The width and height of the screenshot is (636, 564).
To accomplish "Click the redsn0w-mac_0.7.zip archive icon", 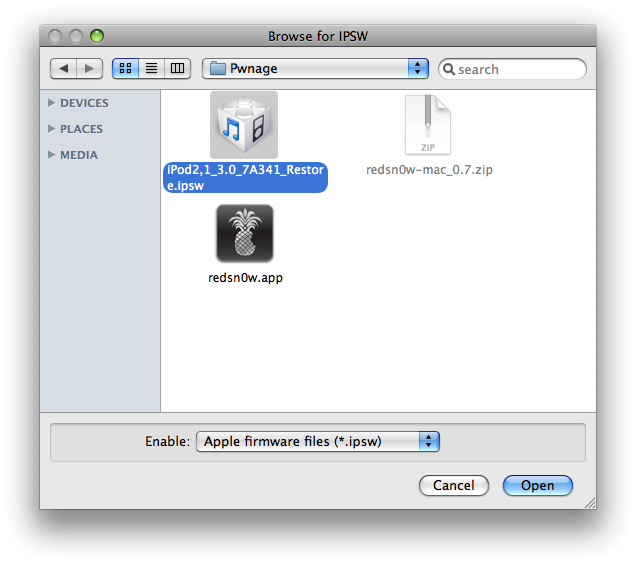I will click(x=428, y=124).
